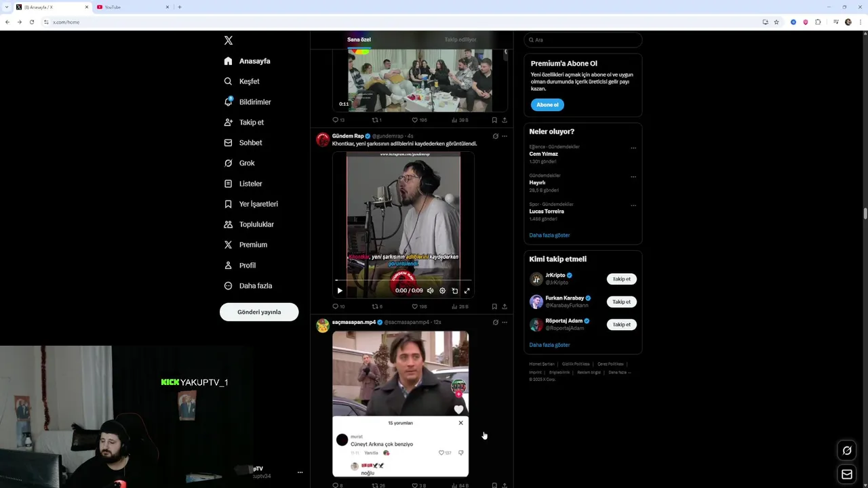Open the Premium sidebar item

pos(245,245)
